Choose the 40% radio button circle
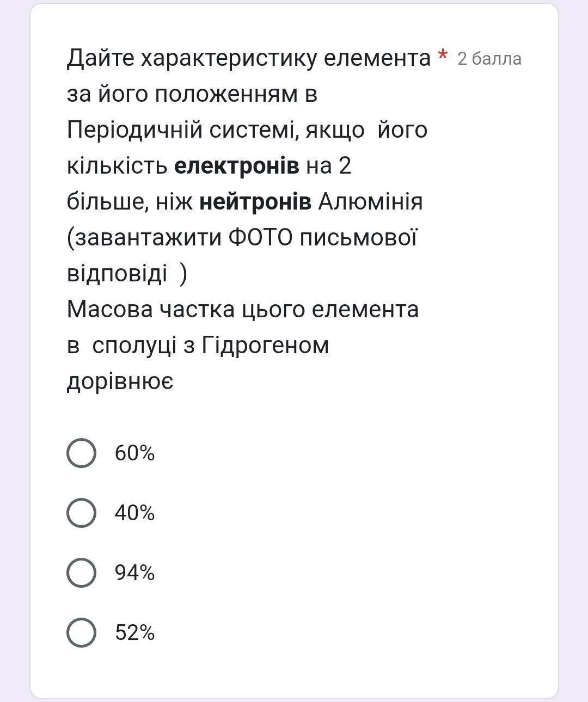Screen dimensions: 588x702 [x=81, y=513]
